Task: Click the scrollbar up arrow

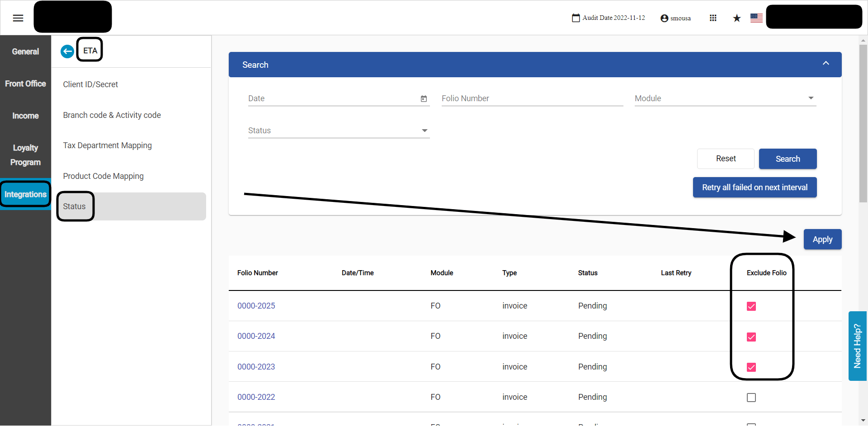Action: point(863,40)
